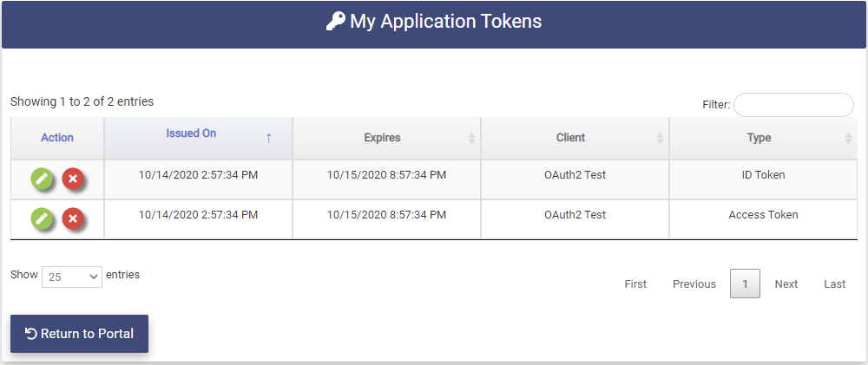Sort table by Issued On header
The width and height of the screenshot is (868, 365).
point(191,134)
